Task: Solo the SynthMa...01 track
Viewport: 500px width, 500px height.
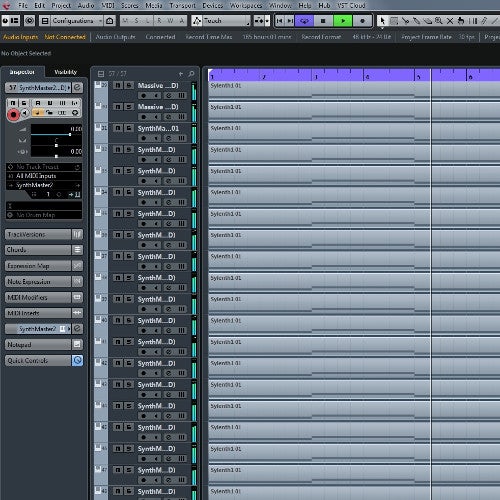Action: click(x=129, y=128)
